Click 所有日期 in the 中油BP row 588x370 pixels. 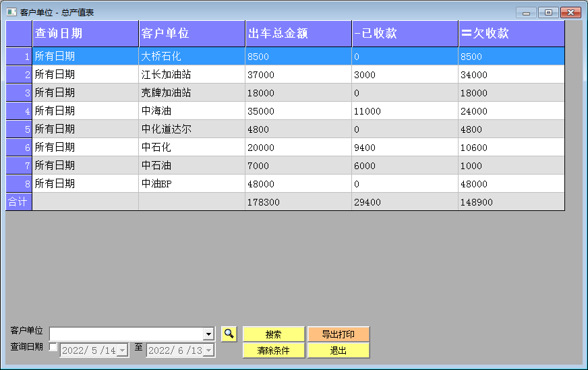[86, 183]
